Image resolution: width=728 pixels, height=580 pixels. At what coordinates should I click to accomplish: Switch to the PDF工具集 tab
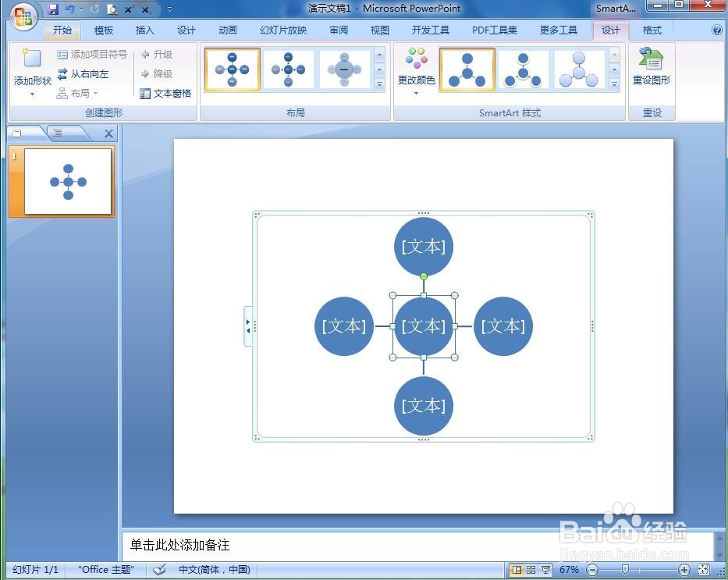pos(495,30)
